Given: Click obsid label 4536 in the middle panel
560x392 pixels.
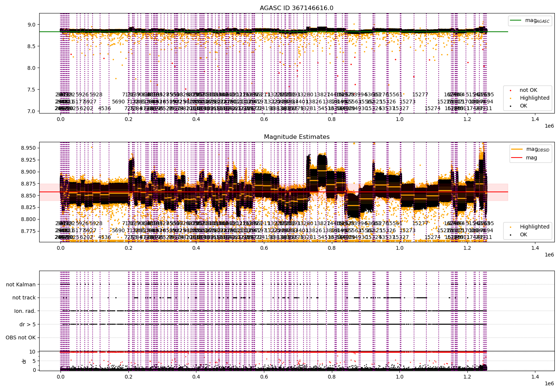Looking at the screenshot, I should pyautogui.click(x=105, y=237).
